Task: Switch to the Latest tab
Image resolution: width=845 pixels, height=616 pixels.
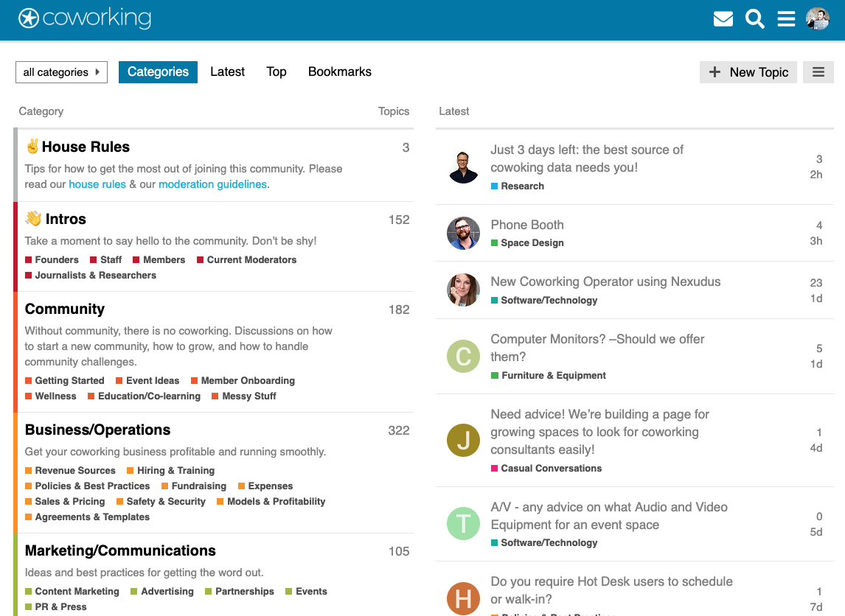Action: [227, 71]
